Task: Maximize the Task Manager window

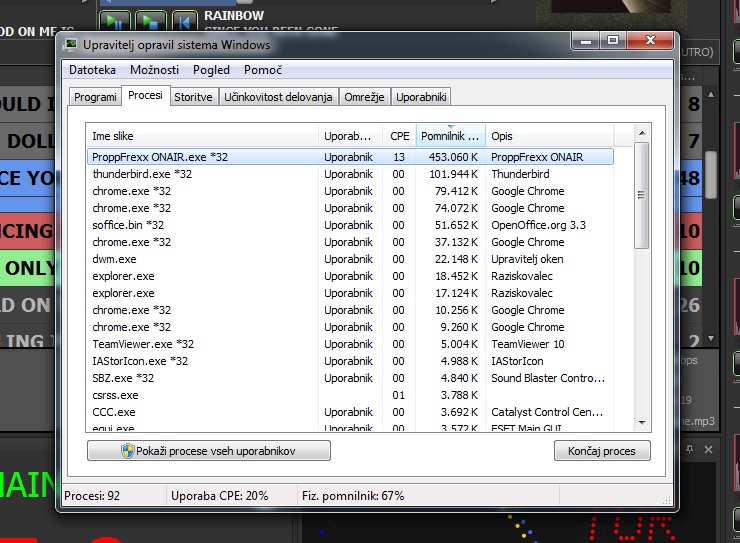Action: click(x=613, y=40)
